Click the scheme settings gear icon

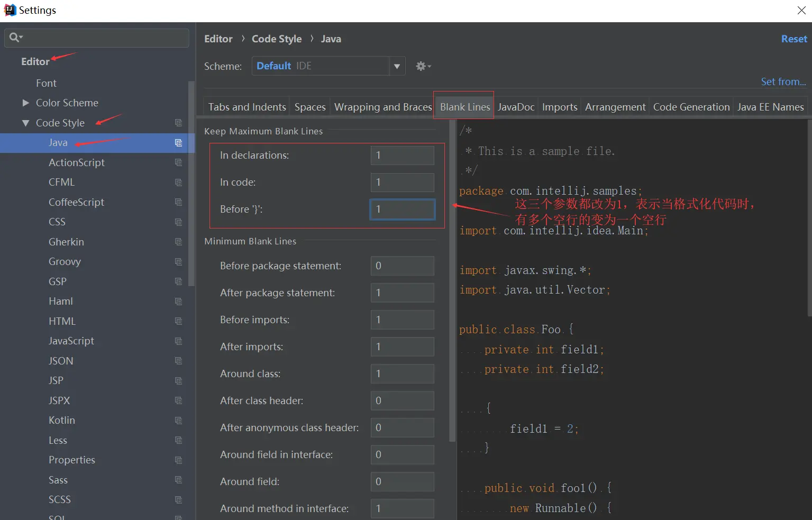pyautogui.click(x=423, y=66)
